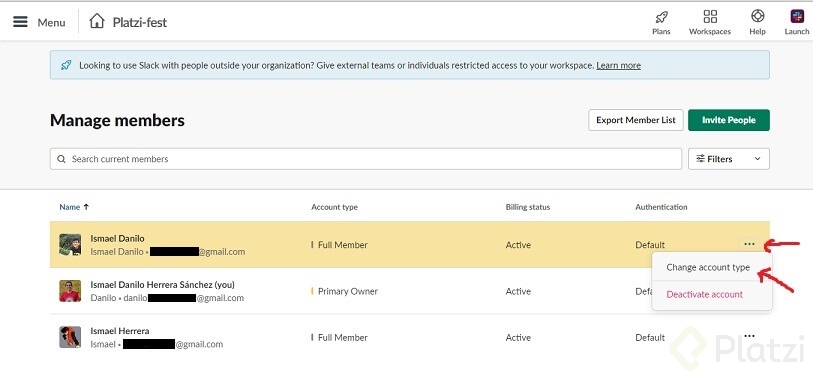
Task: Click the rocket icon in the info banner
Action: tap(66, 65)
